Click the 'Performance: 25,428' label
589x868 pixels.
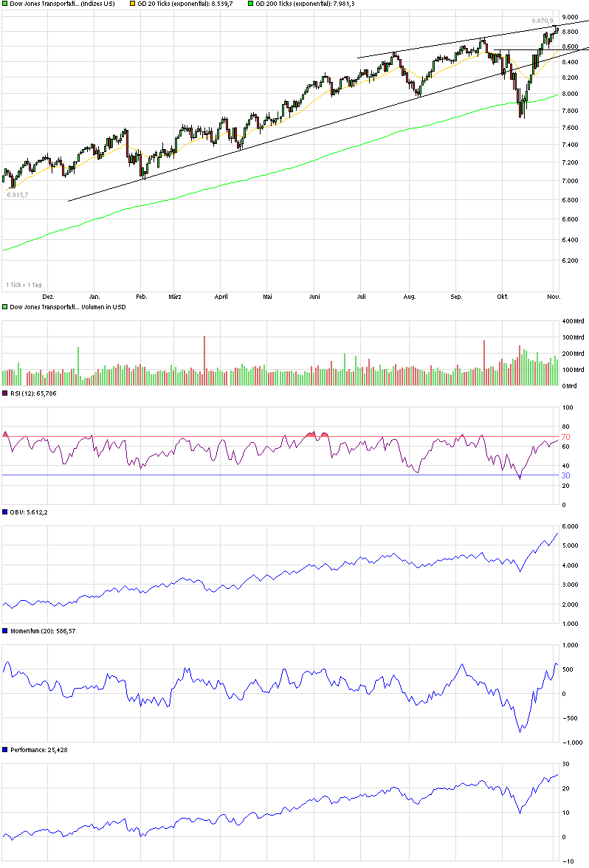pyautogui.click(x=38, y=750)
